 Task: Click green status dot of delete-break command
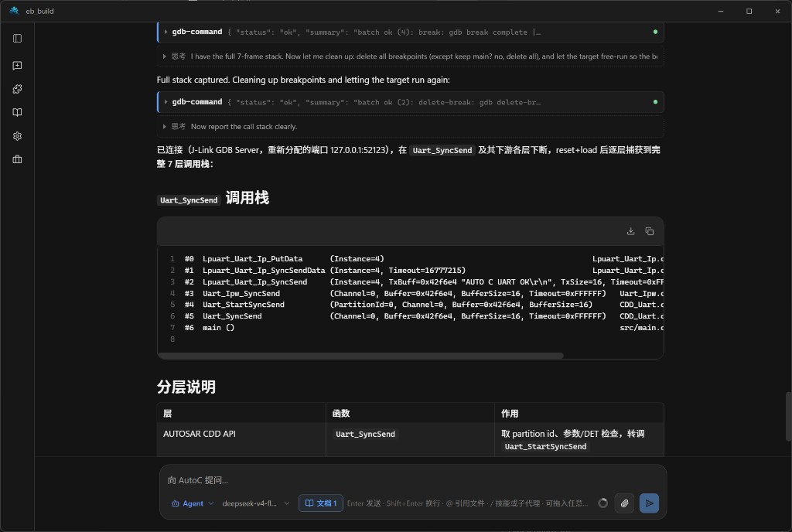coord(655,102)
